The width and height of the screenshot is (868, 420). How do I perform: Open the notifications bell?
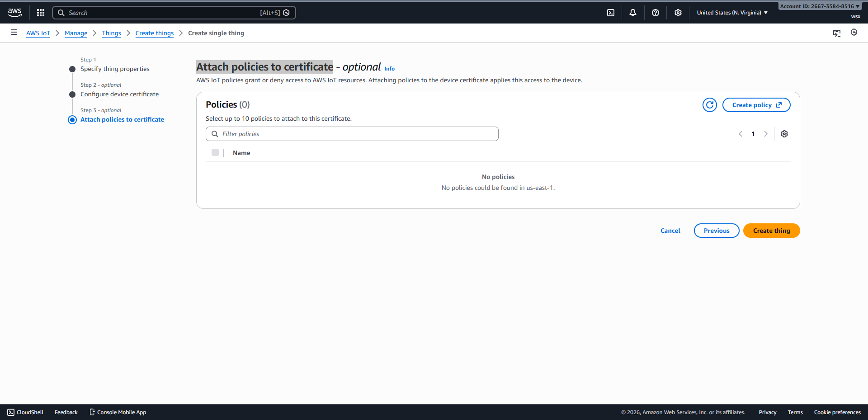[633, 13]
